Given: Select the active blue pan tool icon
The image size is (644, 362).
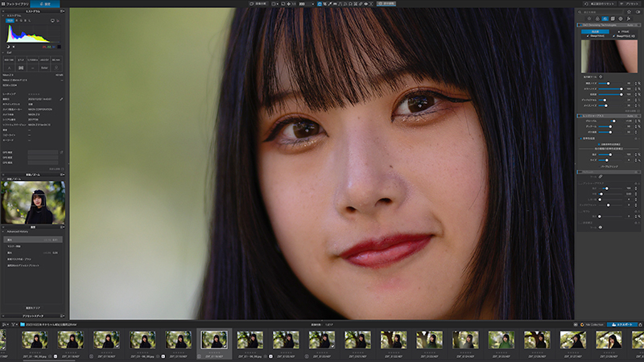Looking at the screenshot, I should click(x=320, y=4).
